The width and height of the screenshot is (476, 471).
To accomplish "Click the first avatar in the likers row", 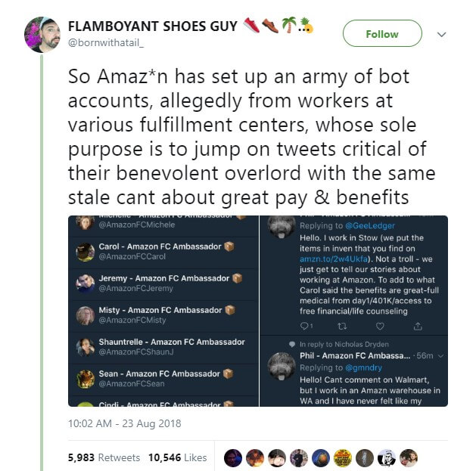I will [234, 457].
